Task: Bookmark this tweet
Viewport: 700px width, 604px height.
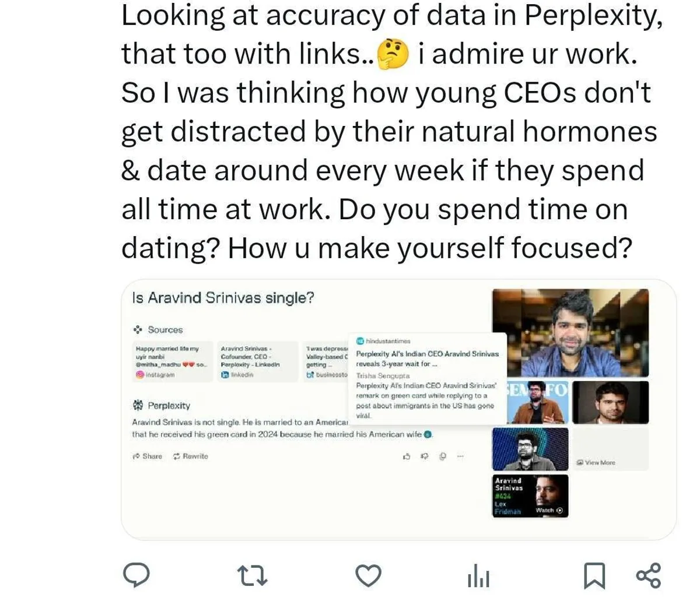Action: point(594,575)
